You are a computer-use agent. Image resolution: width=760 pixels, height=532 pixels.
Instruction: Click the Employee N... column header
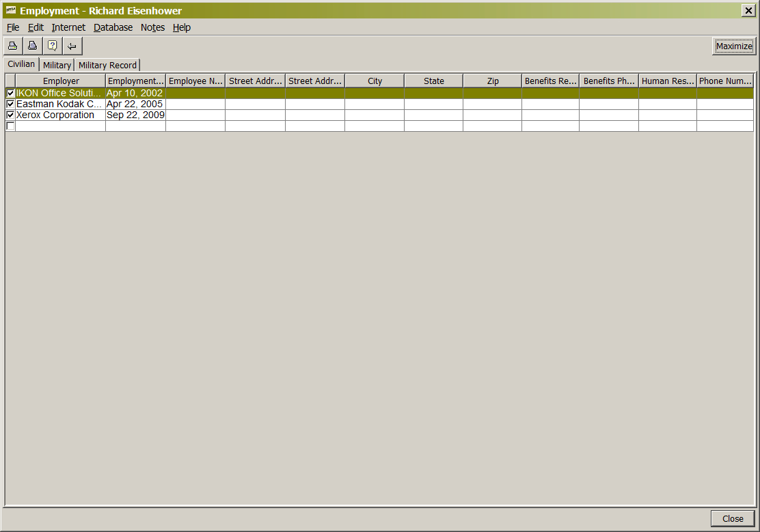[195, 81]
